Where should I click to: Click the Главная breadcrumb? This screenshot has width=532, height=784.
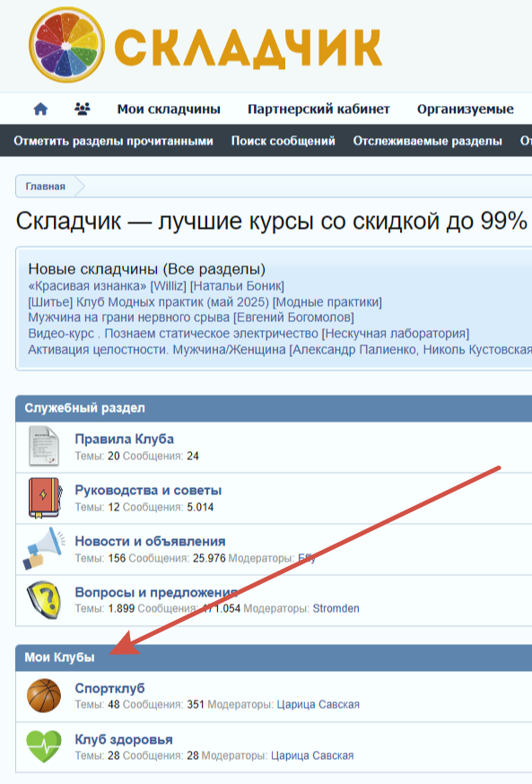pyautogui.click(x=46, y=187)
